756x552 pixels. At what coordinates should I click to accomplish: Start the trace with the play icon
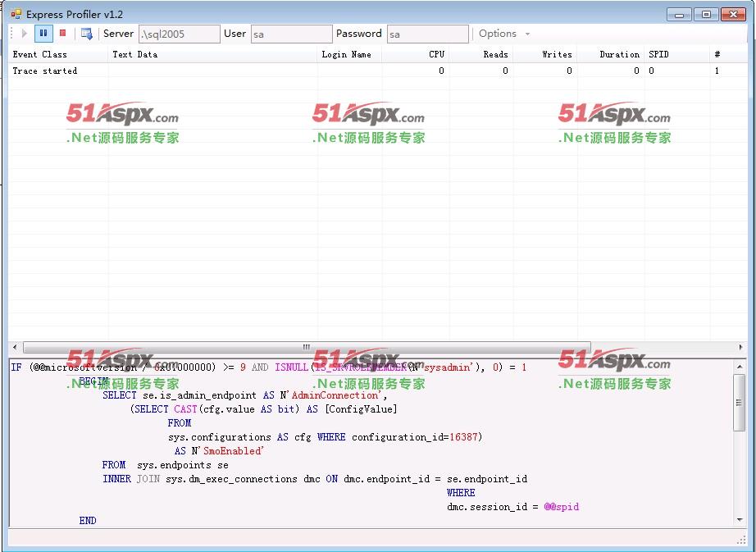(x=25, y=34)
